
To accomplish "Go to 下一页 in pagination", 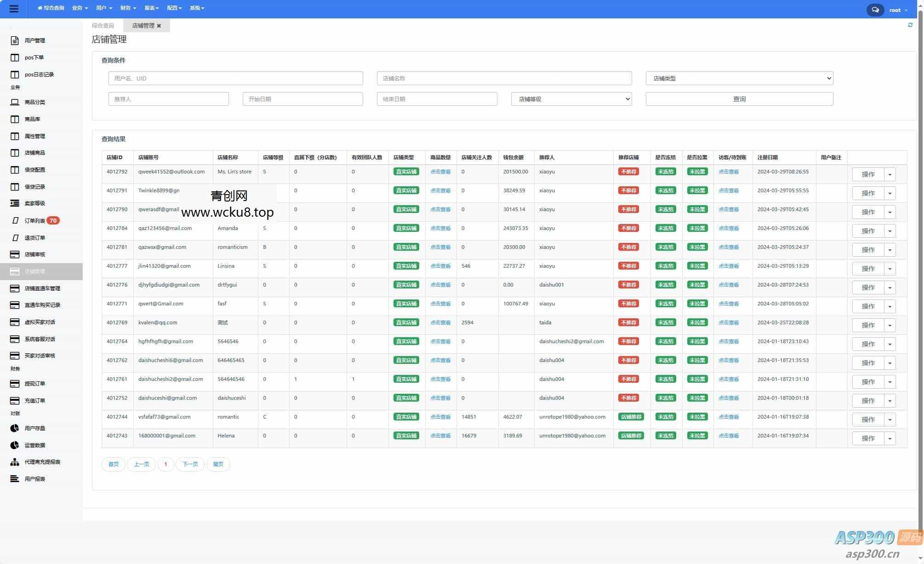I will pyautogui.click(x=190, y=464).
